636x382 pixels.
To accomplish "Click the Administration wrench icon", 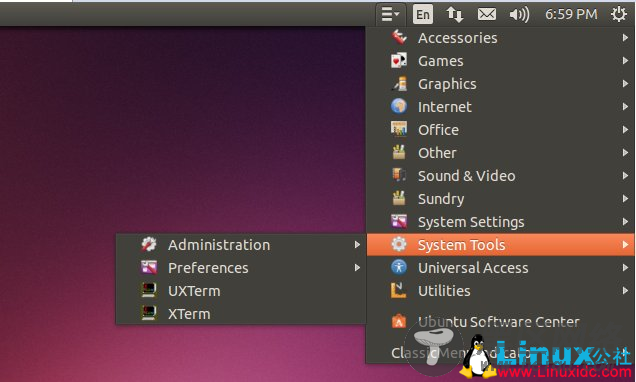I will pyautogui.click(x=149, y=245).
